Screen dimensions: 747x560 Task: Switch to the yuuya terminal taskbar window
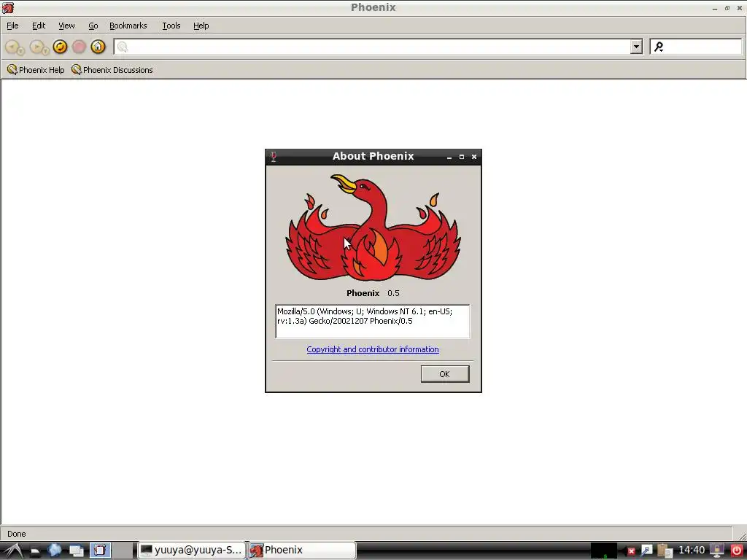pyautogui.click(x=192, y=551)
